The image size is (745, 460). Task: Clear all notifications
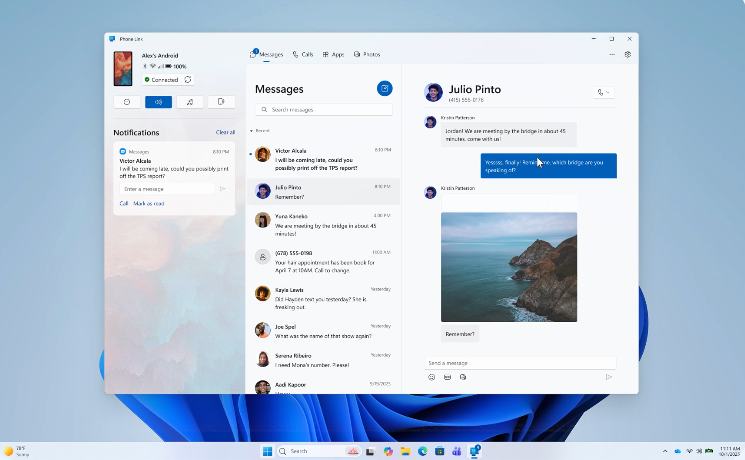225,132
